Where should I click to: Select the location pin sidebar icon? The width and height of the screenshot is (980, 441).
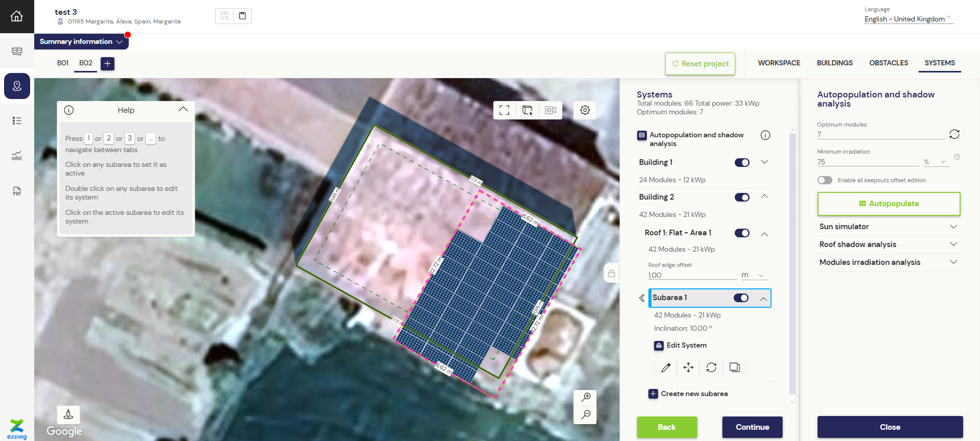17,86
